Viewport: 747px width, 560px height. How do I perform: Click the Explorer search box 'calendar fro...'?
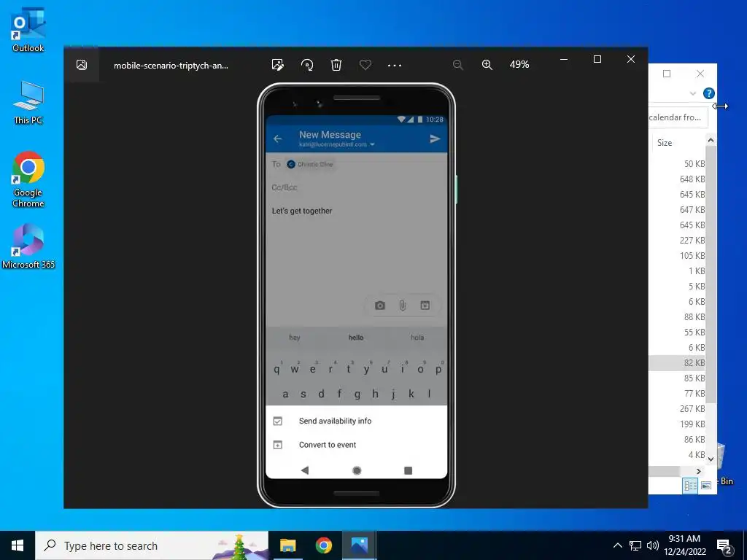[x=678, y=117]
